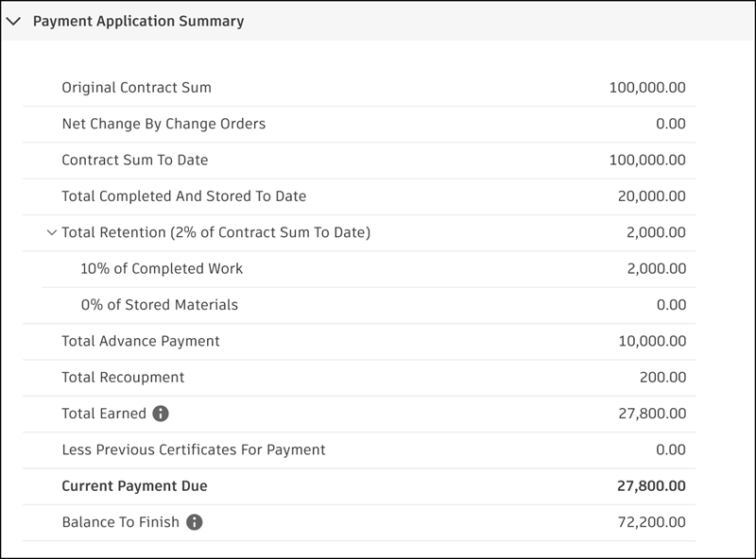756x559 pixels.
Task: Open the info icon beside Total Earned
Action: (x=161, y=414)
